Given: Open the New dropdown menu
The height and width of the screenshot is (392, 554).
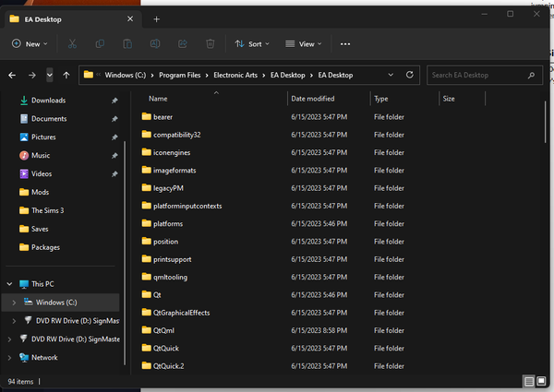Looking at the screenshot, I should tap(30, 43).
